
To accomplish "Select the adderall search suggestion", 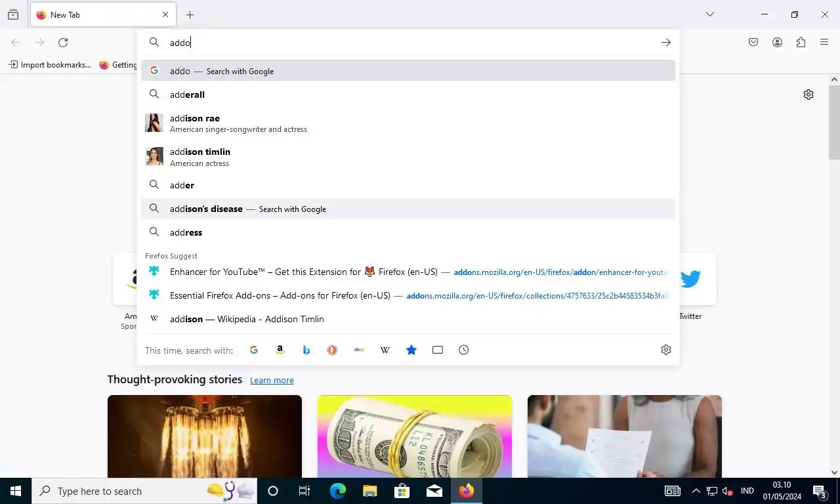I will click(408, 94).
